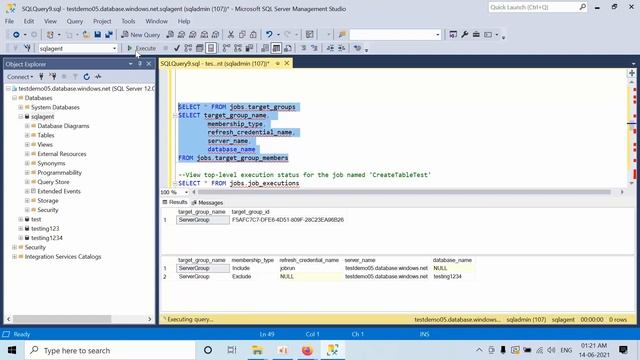Screen dimensions: 640x360
Task: Select the Programmability folder
Action: click(59, 173)
